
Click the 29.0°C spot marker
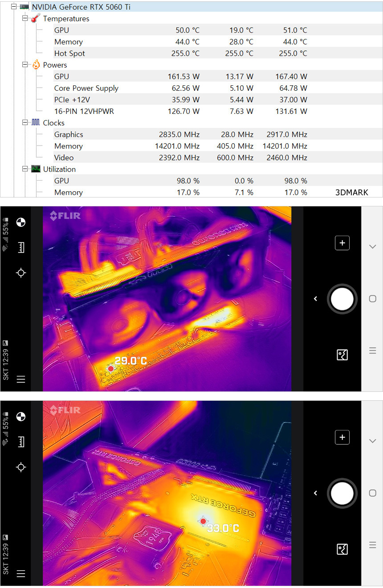click(111, 369)
